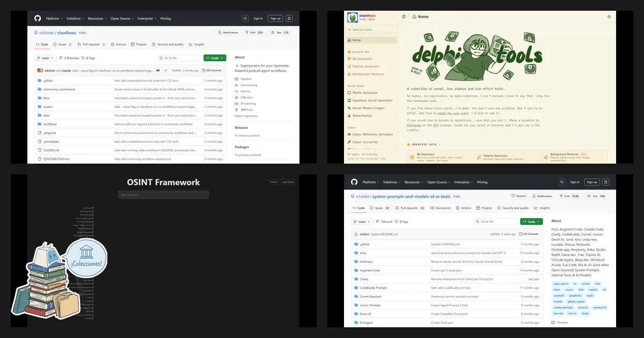Toggle dark mode moon in delphitools

pyautogui.click(x=609, y=17)
